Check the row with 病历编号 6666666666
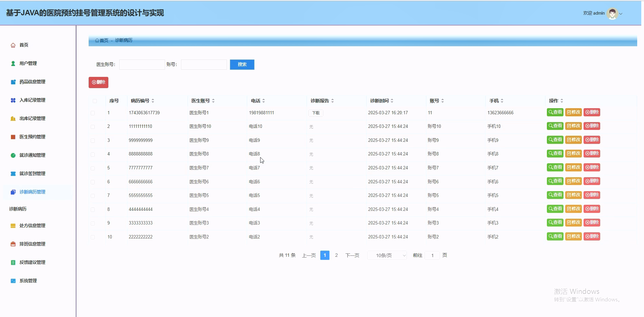The image size is (644, 317). pyautogui.click(x=93, y=182)
